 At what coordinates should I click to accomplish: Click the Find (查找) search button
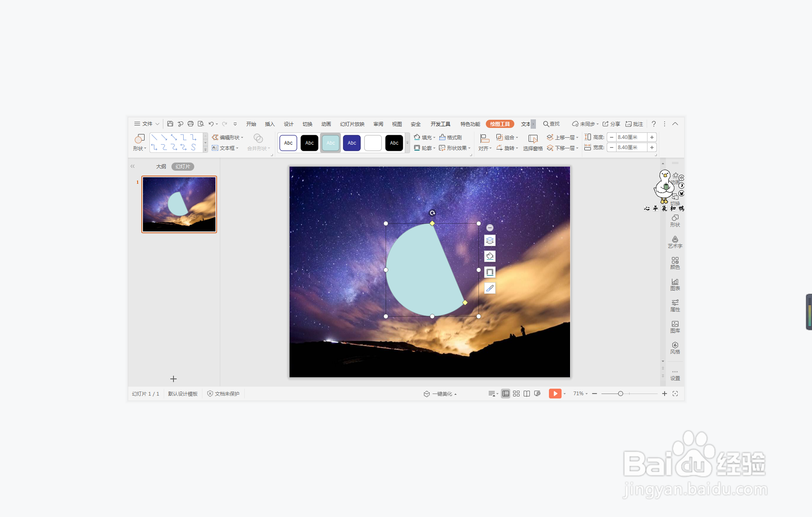(551, 124)
